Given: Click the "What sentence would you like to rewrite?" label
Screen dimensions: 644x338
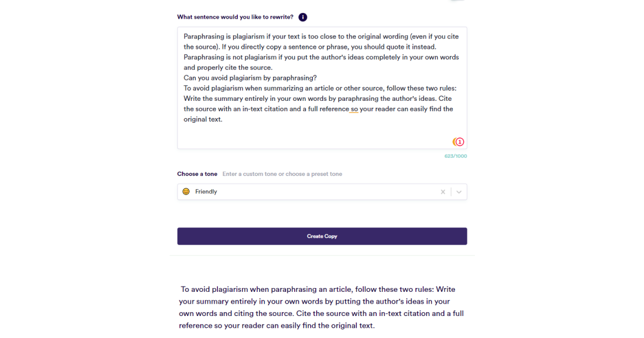Looking at the screenshot, I should click(235, 17).
